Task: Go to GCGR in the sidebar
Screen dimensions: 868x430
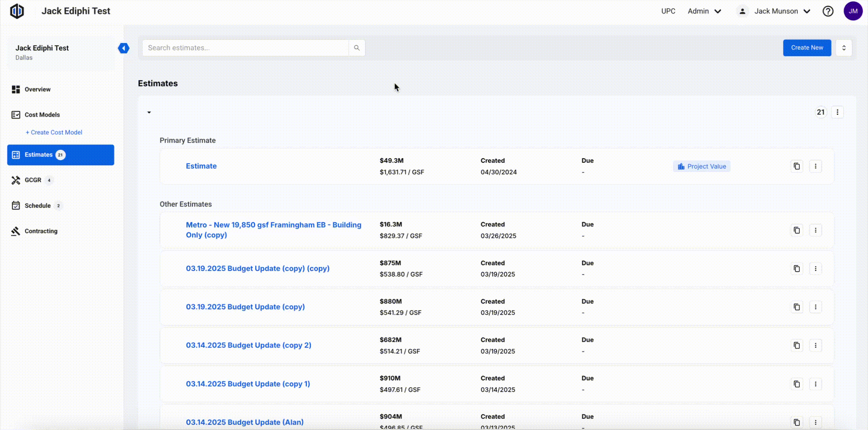Action: click(x=33, y=180)
